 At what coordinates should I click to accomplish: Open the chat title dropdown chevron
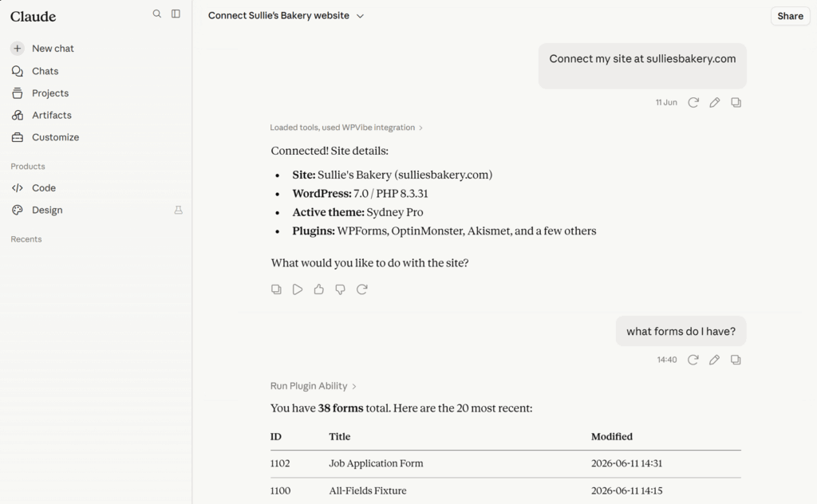tap(360, 16)
